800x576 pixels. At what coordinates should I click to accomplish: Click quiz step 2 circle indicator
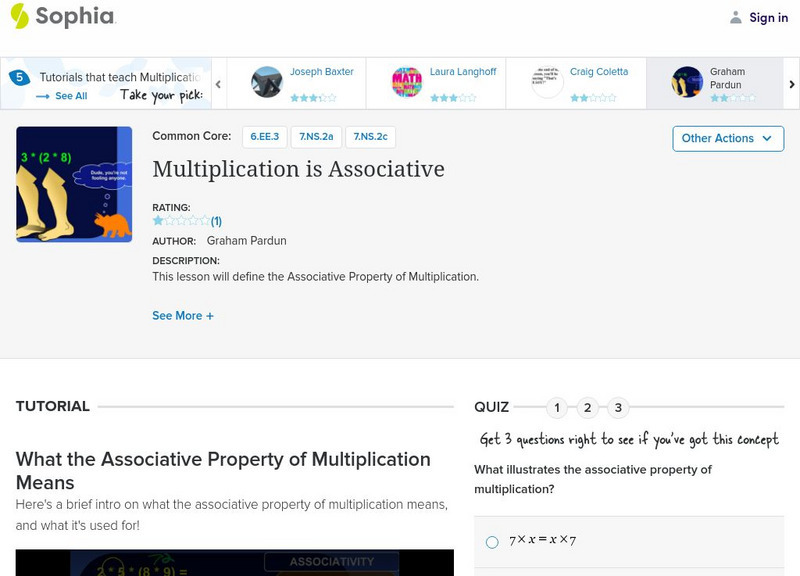[586, 407]
